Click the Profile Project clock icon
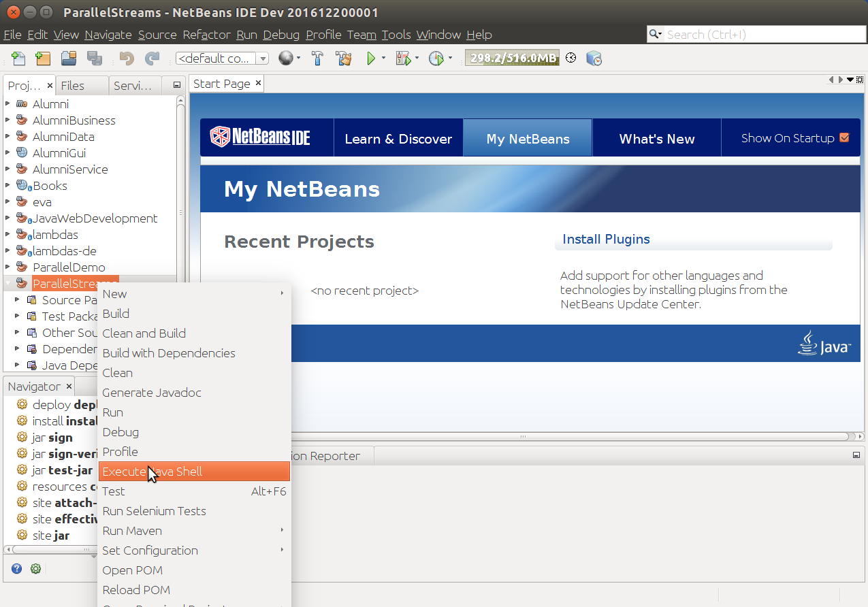Image resolution: width=868 pixels, height=607 pixels. pos(436,59)
